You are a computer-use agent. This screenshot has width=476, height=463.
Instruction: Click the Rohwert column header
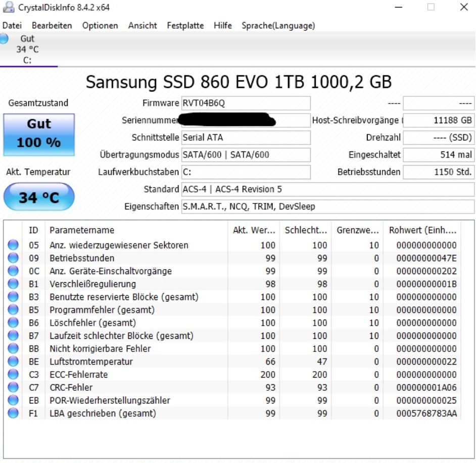tap(422, 230)
